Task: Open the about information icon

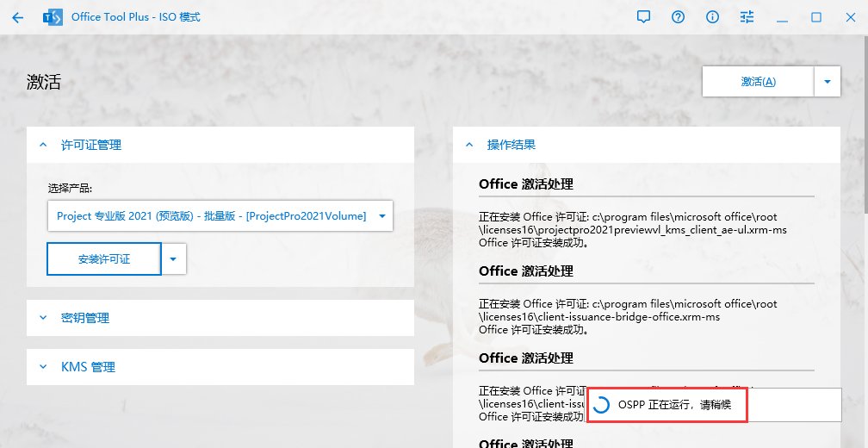Action: coord(712,17)
